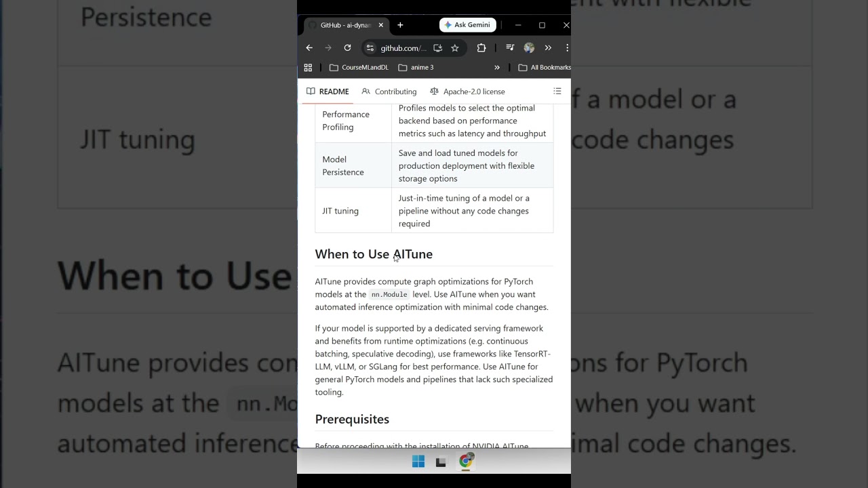Click the Chrome icon in the taskbar
The height and width of the screenshot is (488, 868).
tap(466, 462)
